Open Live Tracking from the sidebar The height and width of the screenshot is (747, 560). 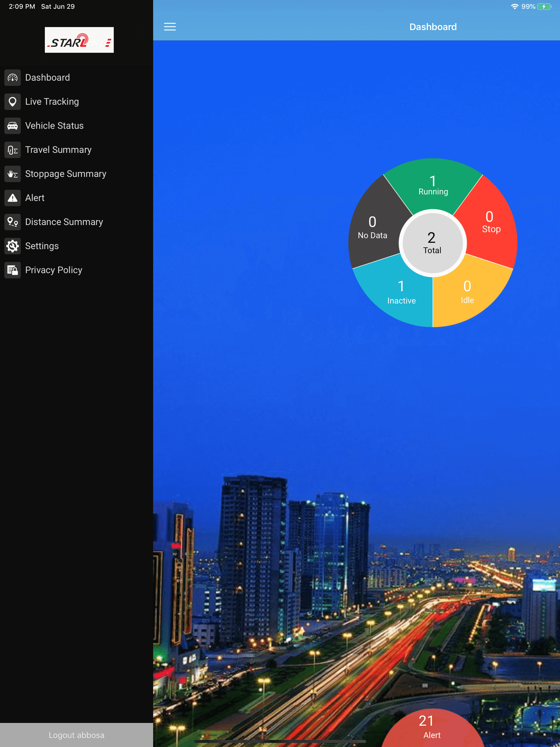tap(76, 102)
